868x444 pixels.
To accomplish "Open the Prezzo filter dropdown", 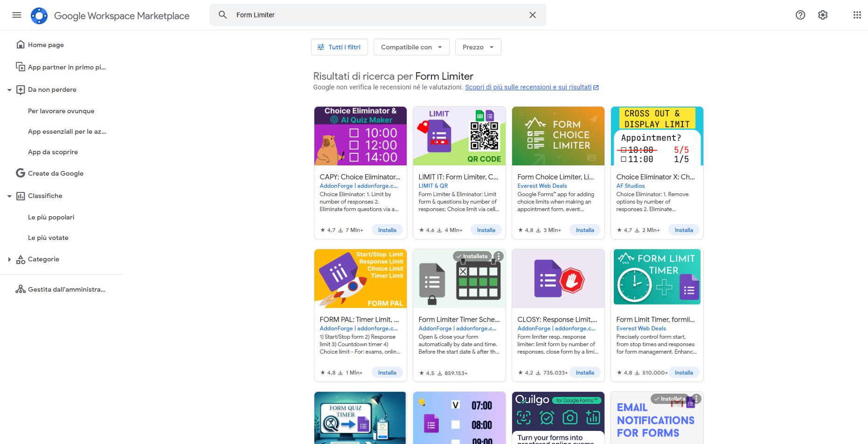I will coord(478,47).
